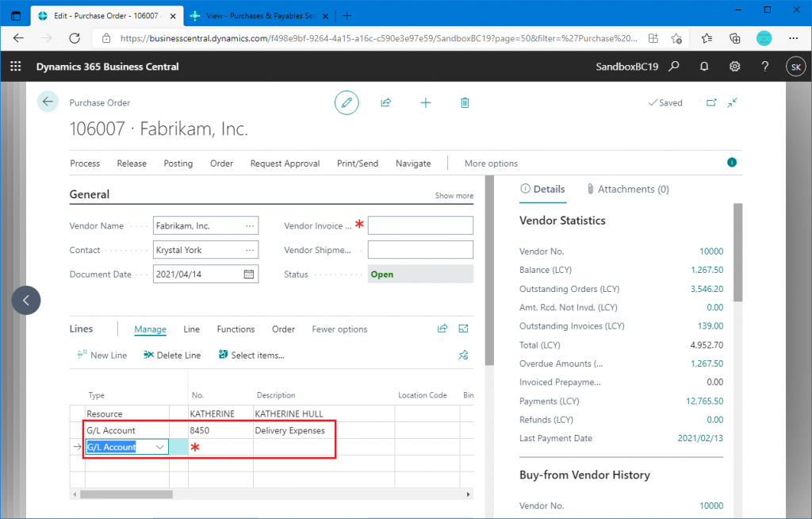Switch to Purchases & Payables Setup browser tab
Viewport: 812px width, 519px height.
(259, 16)
